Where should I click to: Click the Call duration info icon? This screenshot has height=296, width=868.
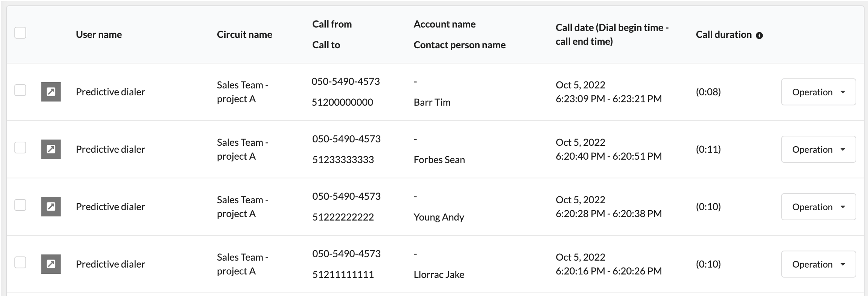(759, 35)
